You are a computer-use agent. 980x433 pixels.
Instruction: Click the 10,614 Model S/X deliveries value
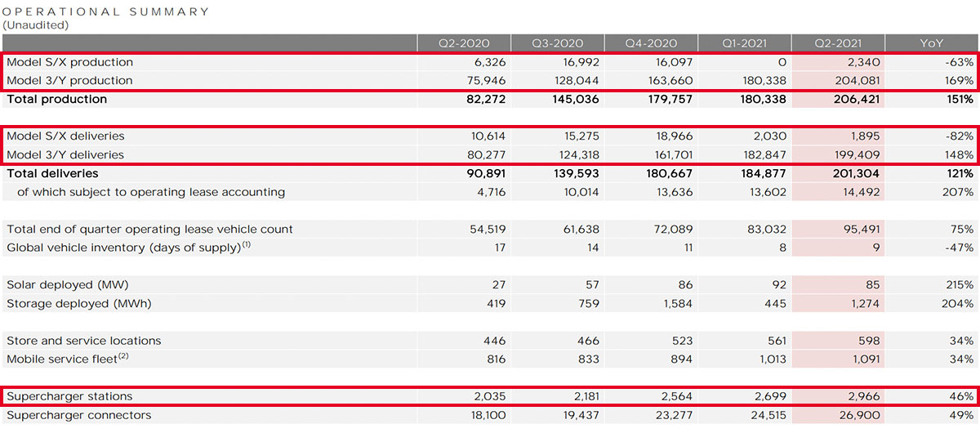point(487,136)
